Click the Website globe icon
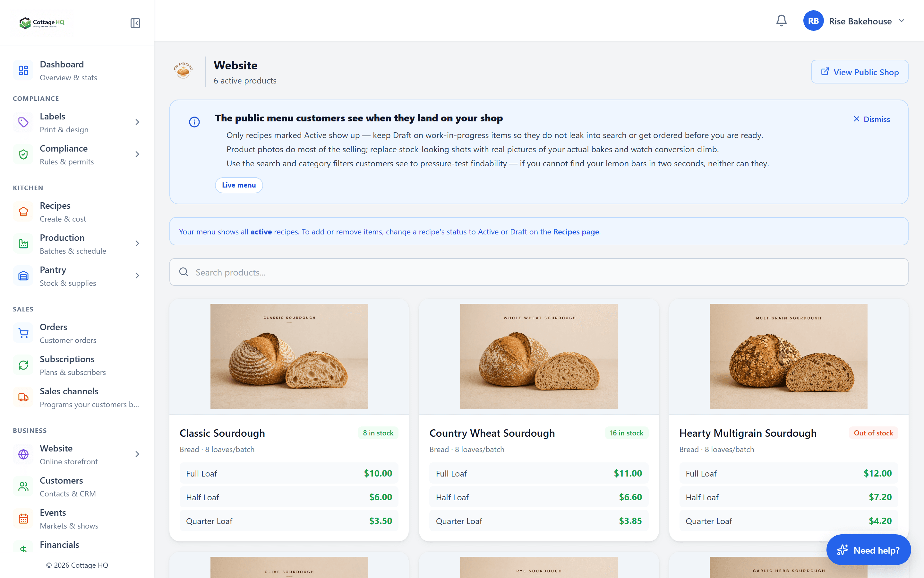The height and width of the screenshot is (578, 924). (x=23, y=454)
